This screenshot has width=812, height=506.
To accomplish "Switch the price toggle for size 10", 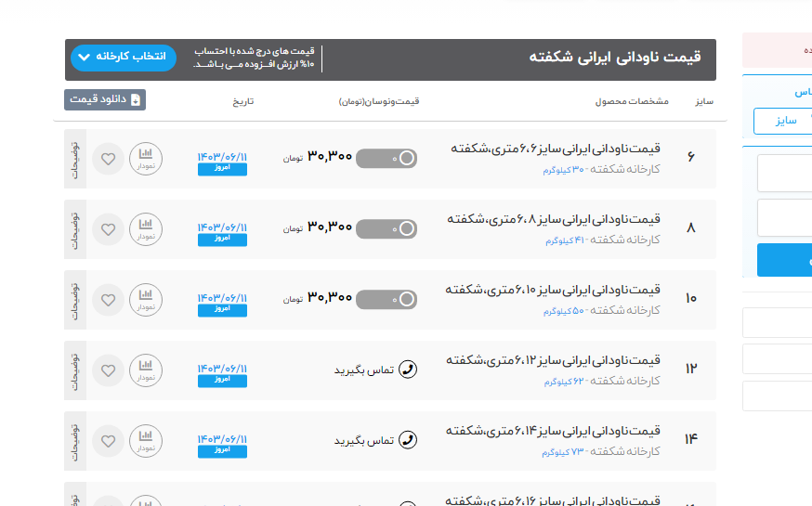I will tap(386, 299).
